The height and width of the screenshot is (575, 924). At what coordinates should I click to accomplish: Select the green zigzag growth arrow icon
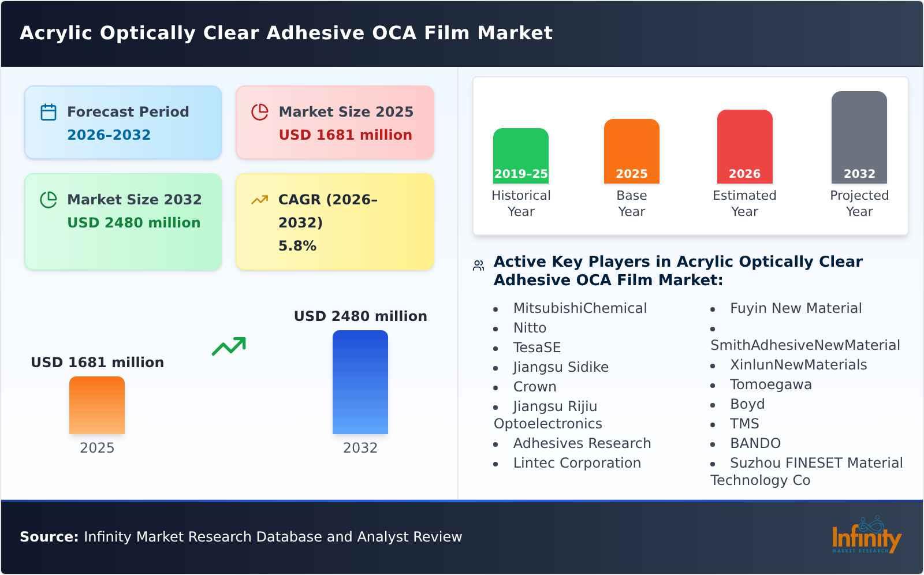[x=229, y=346]
